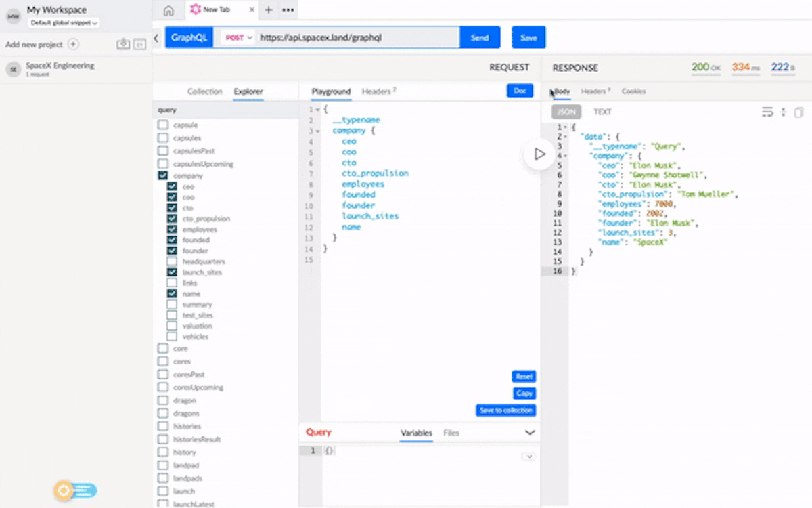Open the POST method dropdown
The width and height of the screenshot is (812, 508).
238,38
